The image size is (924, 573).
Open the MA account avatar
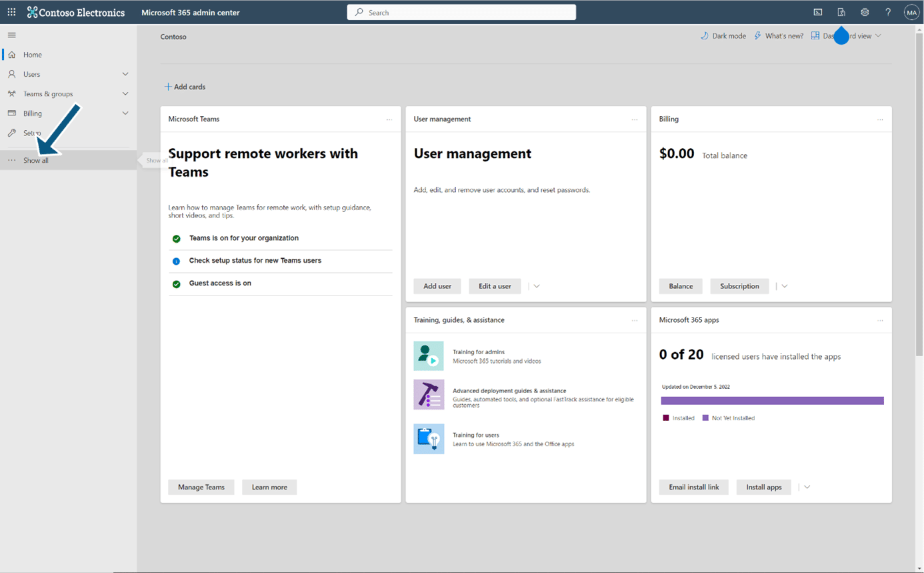(911, 11)
